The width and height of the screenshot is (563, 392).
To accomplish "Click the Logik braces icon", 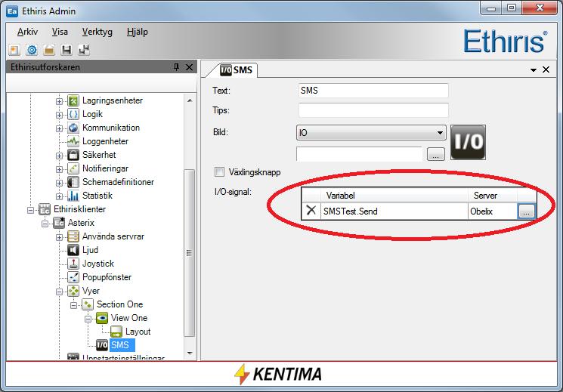I will [73, 114].
